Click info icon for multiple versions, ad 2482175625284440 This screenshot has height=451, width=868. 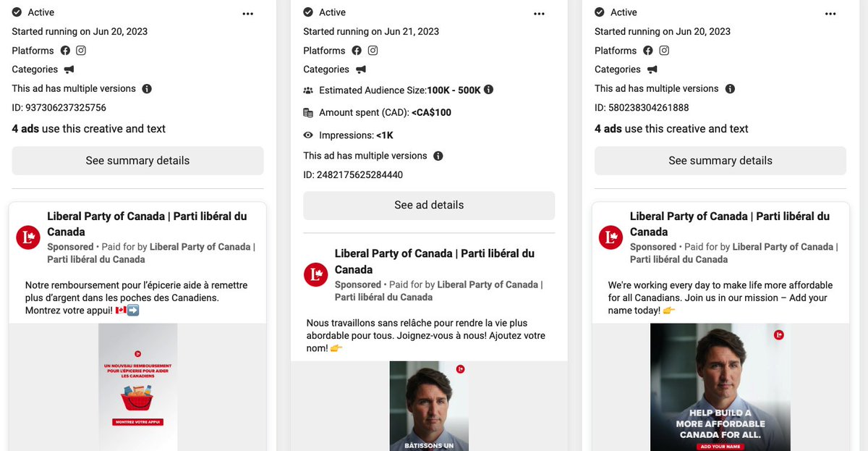pyautogui.click(x=438, y=156)
